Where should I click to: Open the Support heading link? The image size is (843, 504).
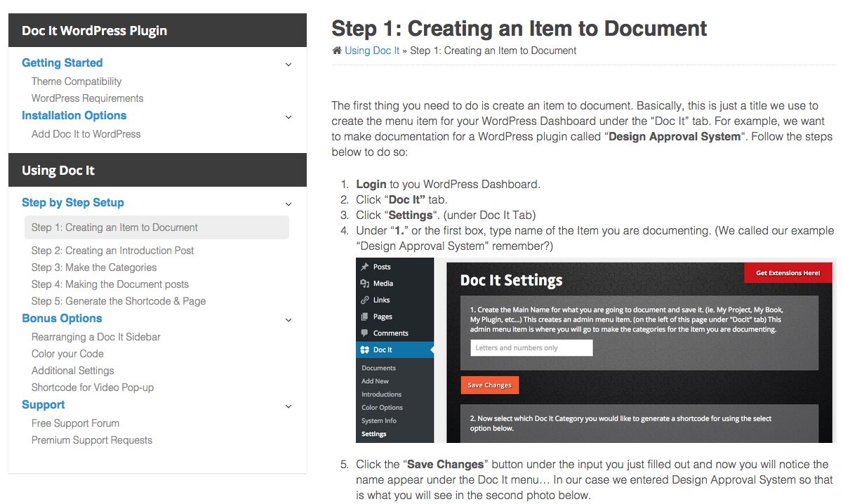pyautogui.click(x=44, y=404)
